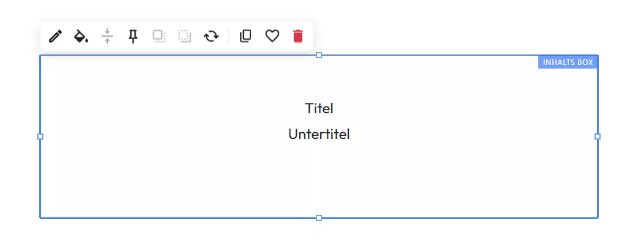Pin the content box with pushpin icon
The width and height of the screenshot is (644, 251).
133,37
